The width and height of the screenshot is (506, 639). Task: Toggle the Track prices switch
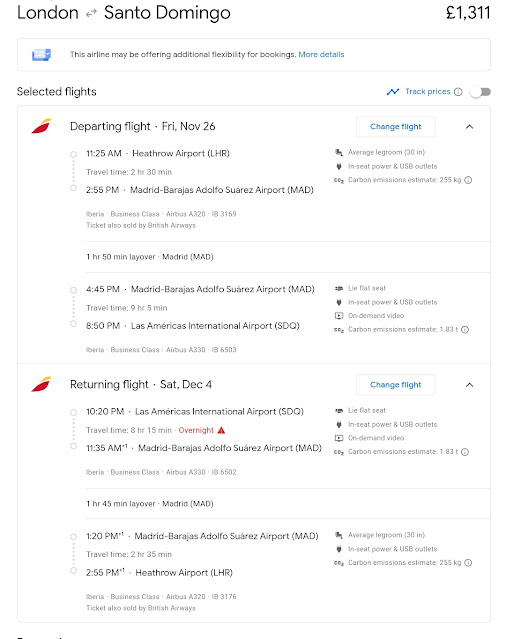(x=480, y=92)
